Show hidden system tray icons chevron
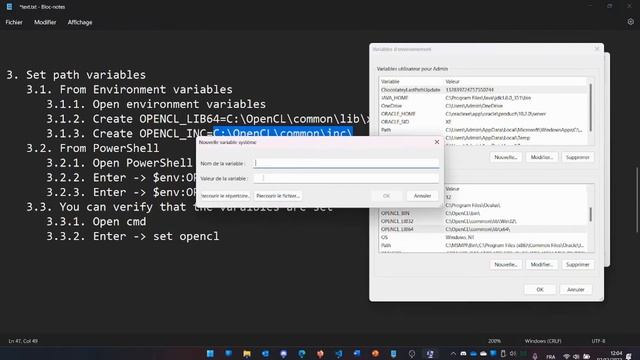640x360 pixels. 453,354
